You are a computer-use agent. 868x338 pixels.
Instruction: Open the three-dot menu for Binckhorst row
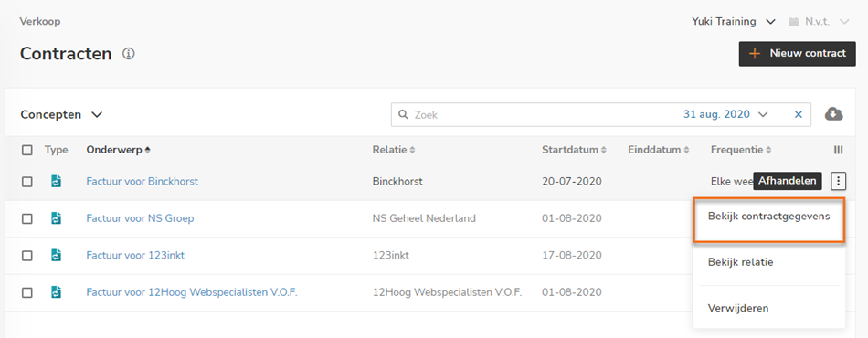coord(840,180)
